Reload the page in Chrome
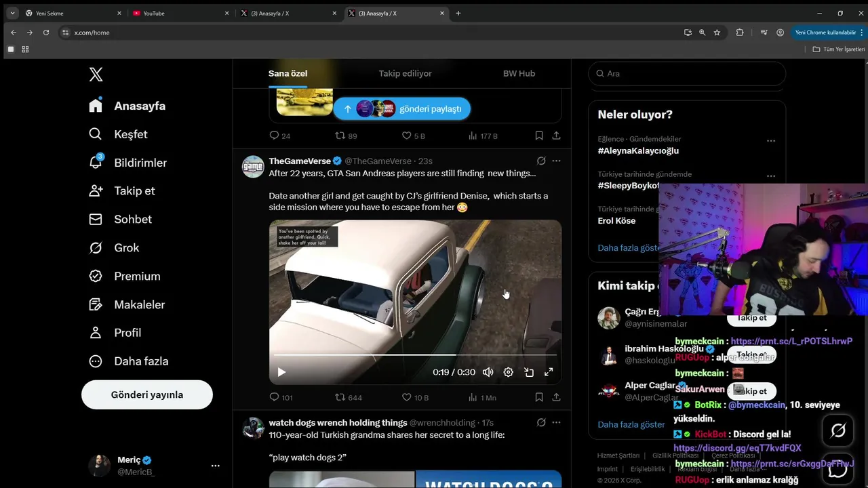 click(46, 33)
